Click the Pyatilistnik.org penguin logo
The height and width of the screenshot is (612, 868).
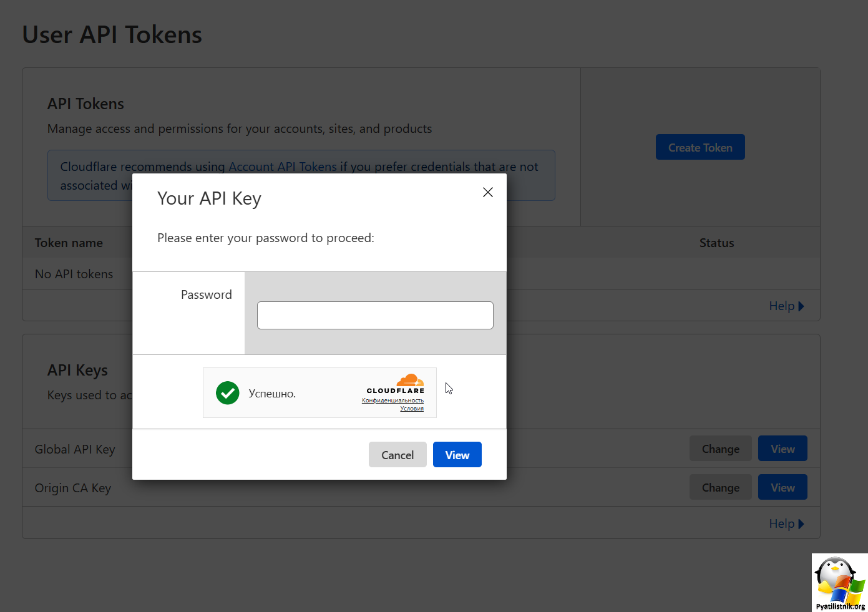coord(840,583)
